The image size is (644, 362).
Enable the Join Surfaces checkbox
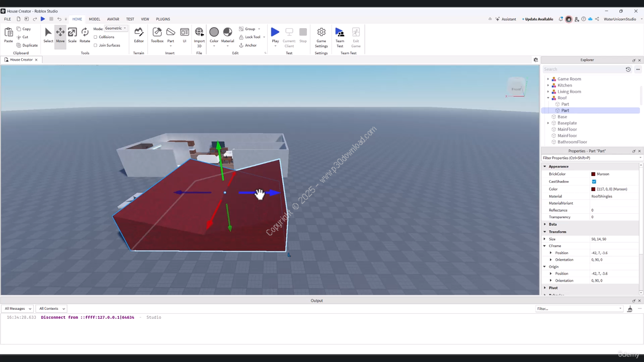click(96, 45)
